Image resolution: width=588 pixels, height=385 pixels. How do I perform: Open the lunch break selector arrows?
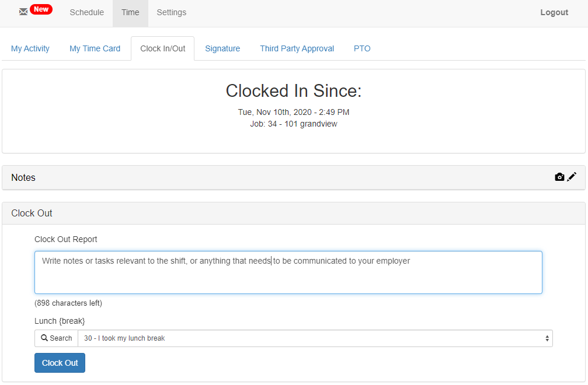pos(547,338)
